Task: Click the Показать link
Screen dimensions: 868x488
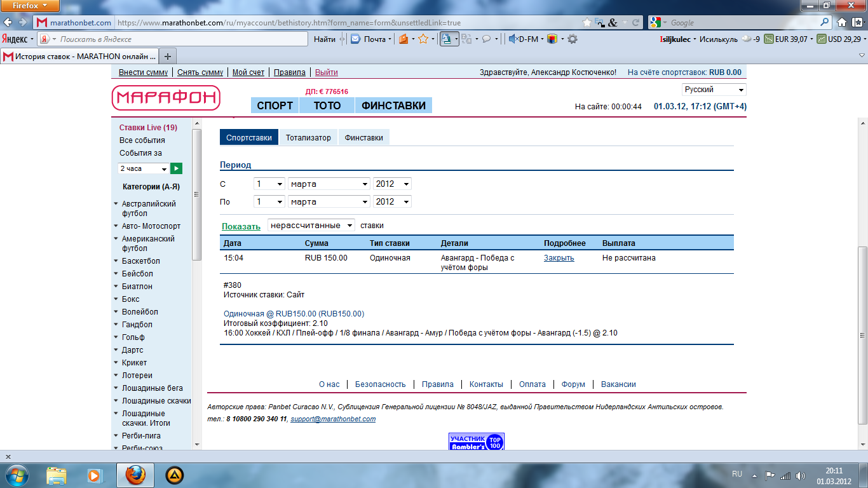Action: pyautogui.click(x=241, y=226)
